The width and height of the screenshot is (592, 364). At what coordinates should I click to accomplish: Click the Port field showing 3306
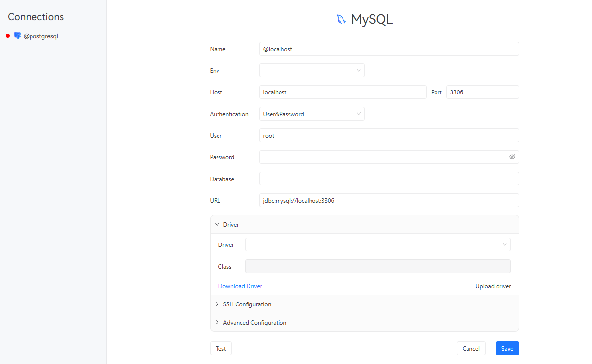click(x=483, y=92)
